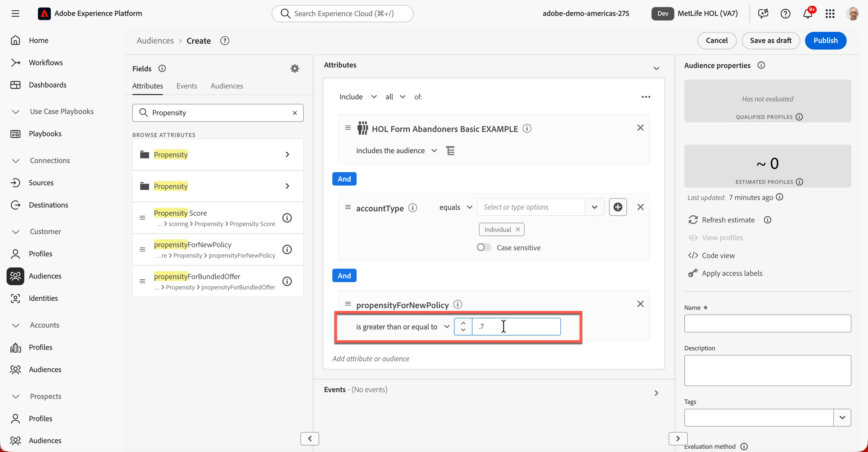Collapse the Attributes section chevron
The height and width of the screenshot is (452, 868).
point(656,68)
